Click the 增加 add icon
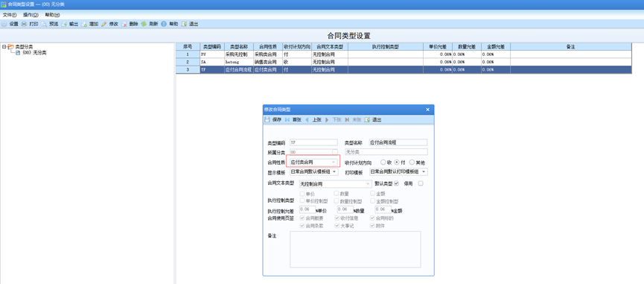644x284 pixels. pos(84,25)
